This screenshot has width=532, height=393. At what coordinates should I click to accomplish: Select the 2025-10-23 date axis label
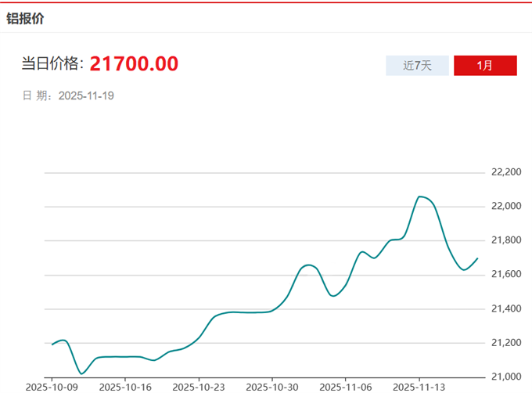pyautogui.click(x=198, y=387)
